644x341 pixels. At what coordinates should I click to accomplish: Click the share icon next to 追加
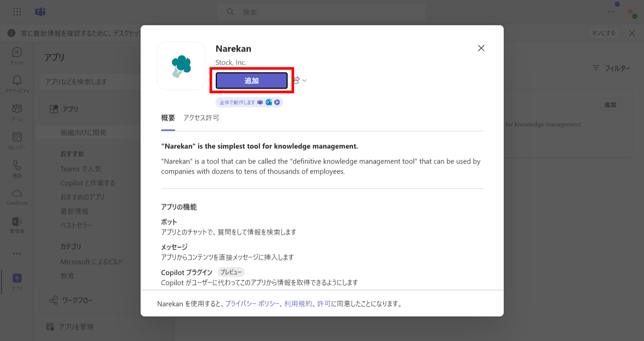pyautogui.click(x=297, y=80)
